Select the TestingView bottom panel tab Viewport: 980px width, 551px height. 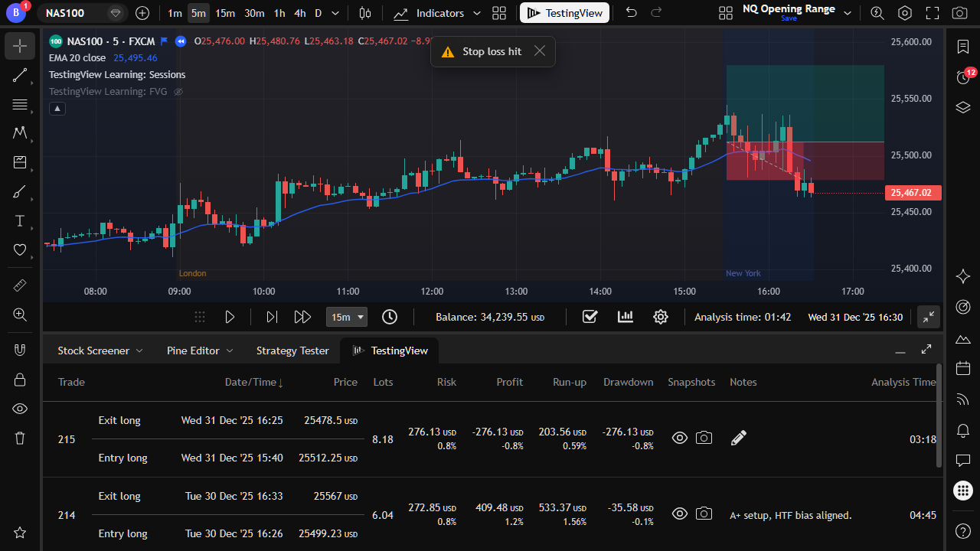[x=390, y=350]
